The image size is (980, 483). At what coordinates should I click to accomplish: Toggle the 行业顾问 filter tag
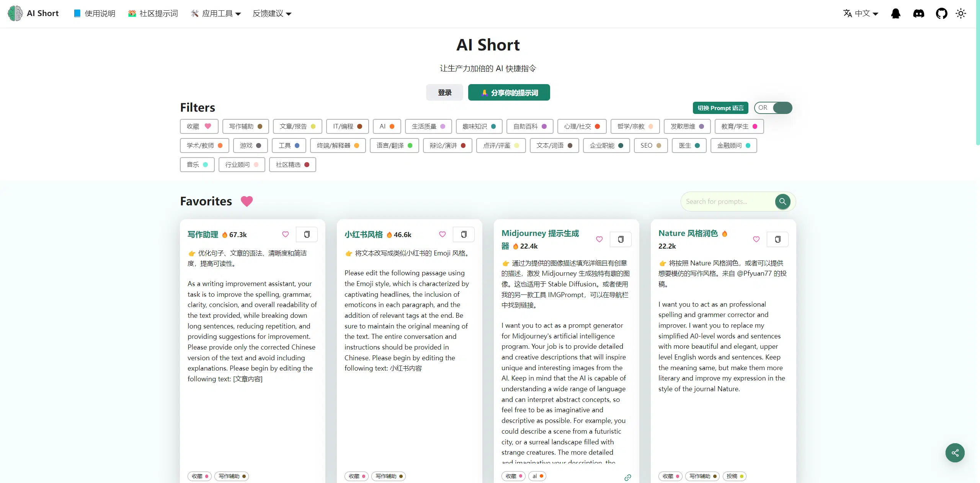(242, 165)
